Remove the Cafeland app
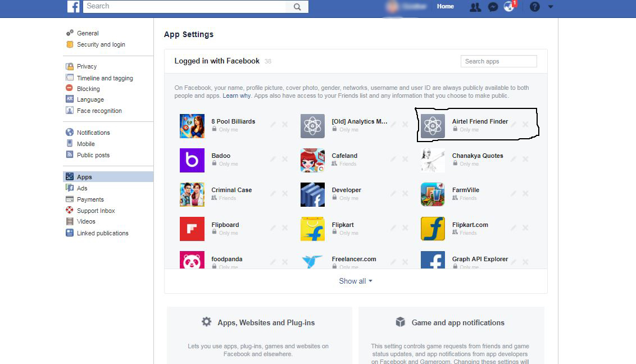The width and height of the screenshot is (636, 364). click(x=405, y=159)
